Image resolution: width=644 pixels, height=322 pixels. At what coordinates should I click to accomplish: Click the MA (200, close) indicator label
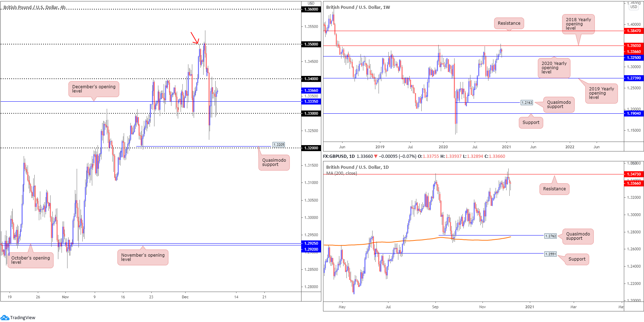(x=341, y=173)
